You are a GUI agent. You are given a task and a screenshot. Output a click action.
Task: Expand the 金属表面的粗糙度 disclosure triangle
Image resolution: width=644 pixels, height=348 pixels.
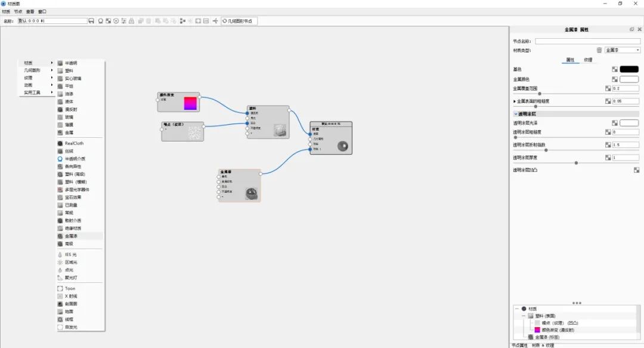pos(514,101)
